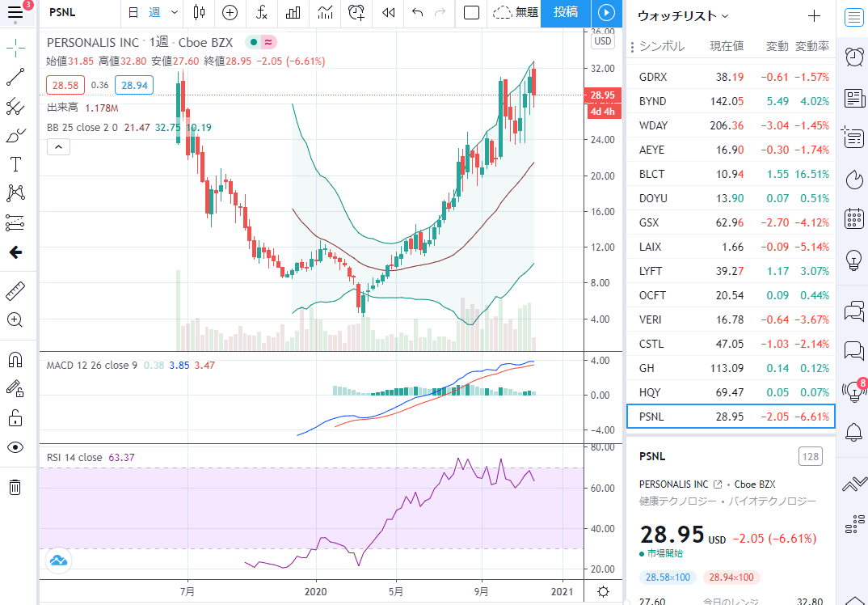Viewport: 868px width, 605px height.
Task: Toggle lock all drawing tools
Action: pyautogui.click(x=15, y=418)
